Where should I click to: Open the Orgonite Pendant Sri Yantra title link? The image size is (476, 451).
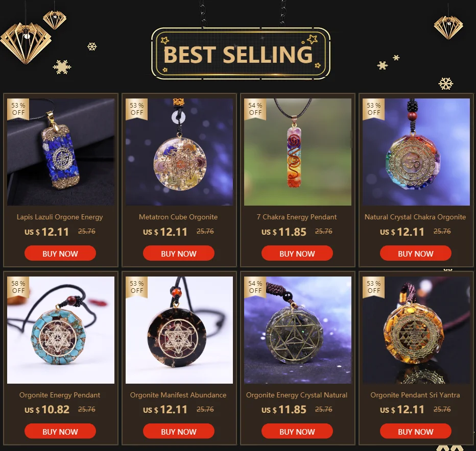(x=415, y=395)
